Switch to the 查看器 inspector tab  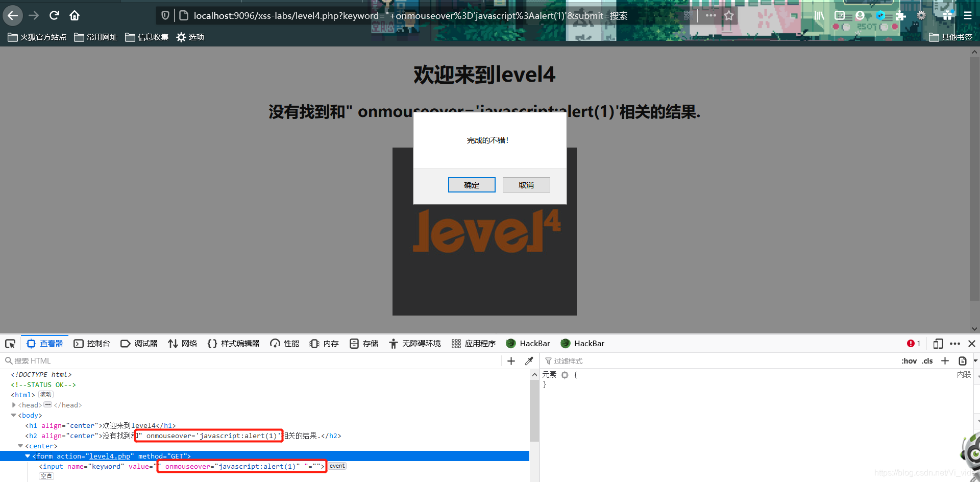pos(45,344)
